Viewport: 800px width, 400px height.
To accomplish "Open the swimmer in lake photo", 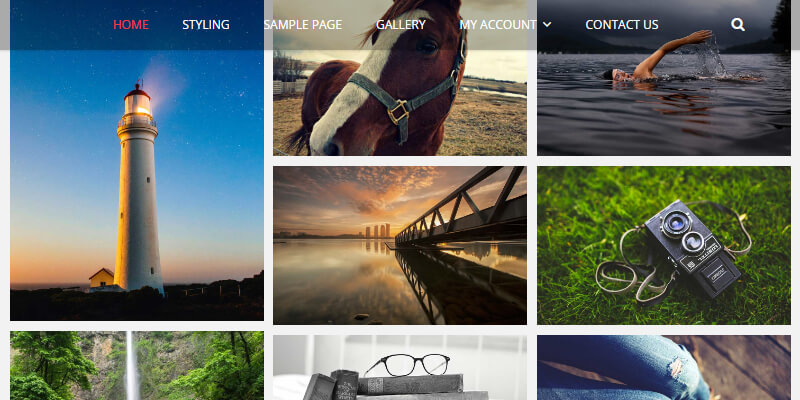I will click(664, 78).
